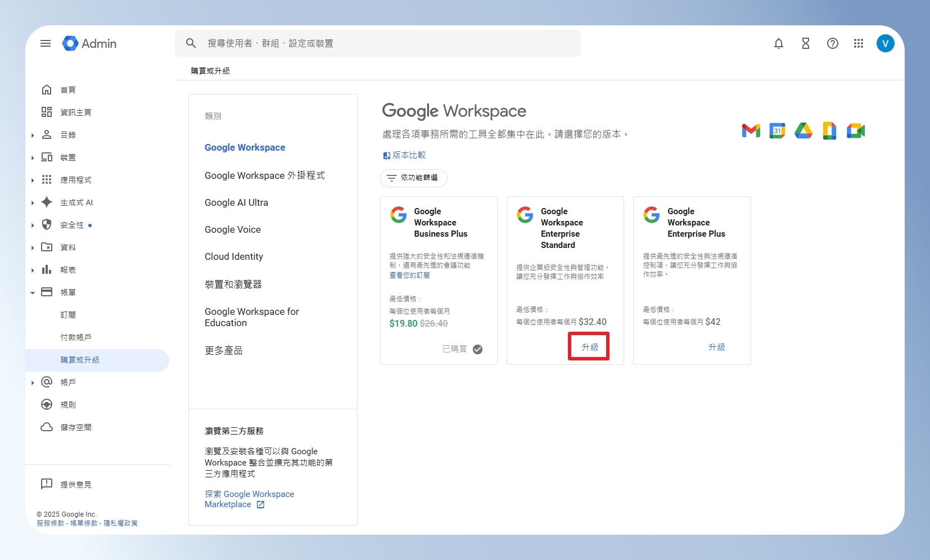Click the Google Drive icon
The image size is (930, 560).
803,130
